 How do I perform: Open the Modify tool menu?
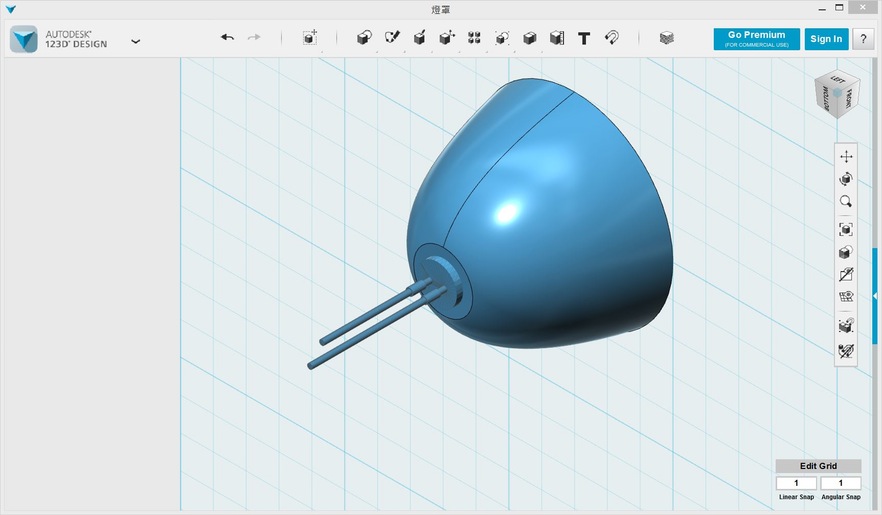447,38
